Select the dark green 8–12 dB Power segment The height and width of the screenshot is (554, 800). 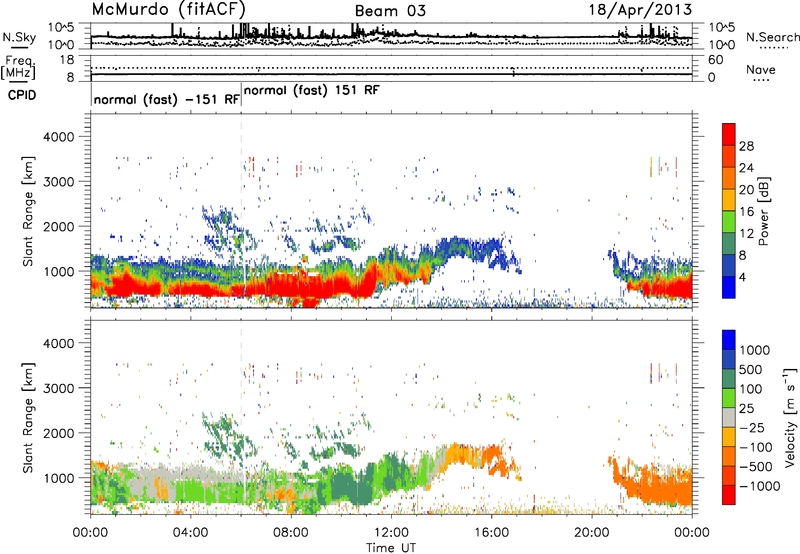click(729, 244)
